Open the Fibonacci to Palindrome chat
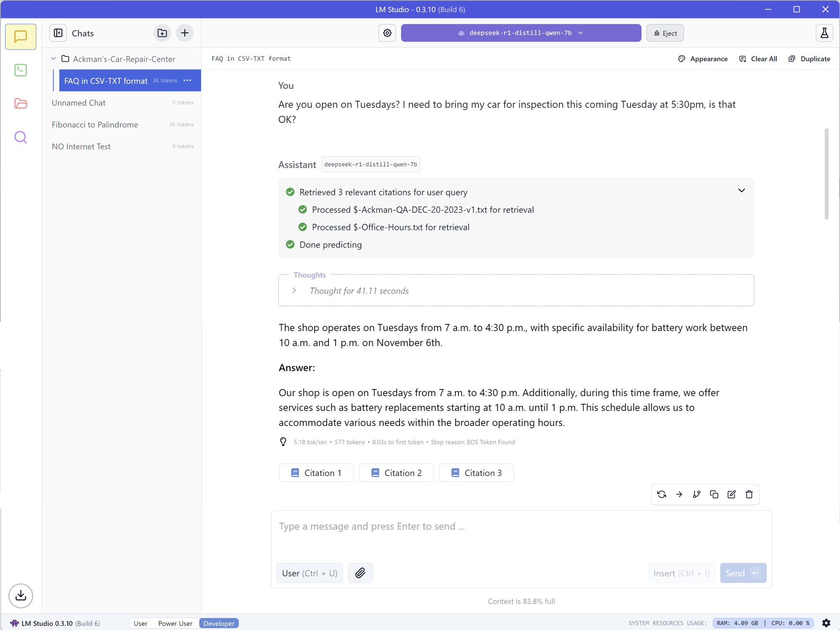The height and width of the screenshot is (630, 840). pos(122,124)
